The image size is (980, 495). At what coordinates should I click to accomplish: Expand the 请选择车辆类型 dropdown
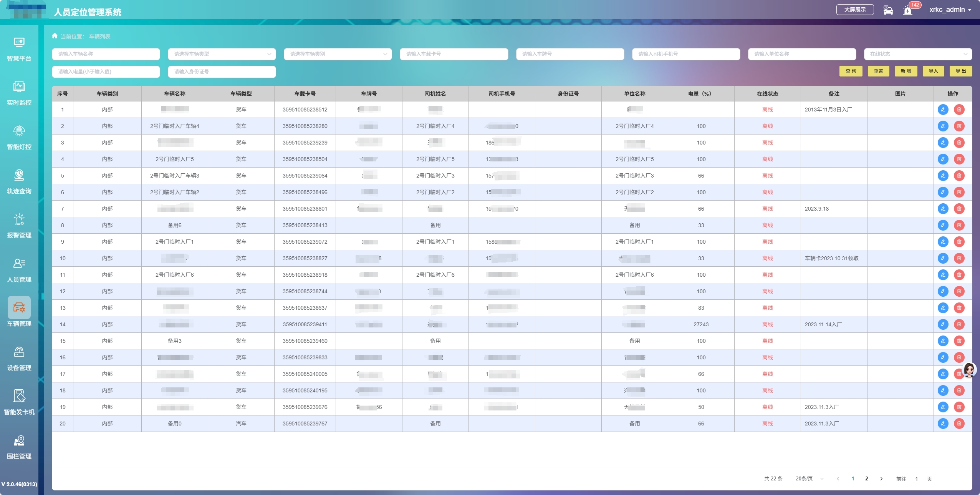click(222, 54)
